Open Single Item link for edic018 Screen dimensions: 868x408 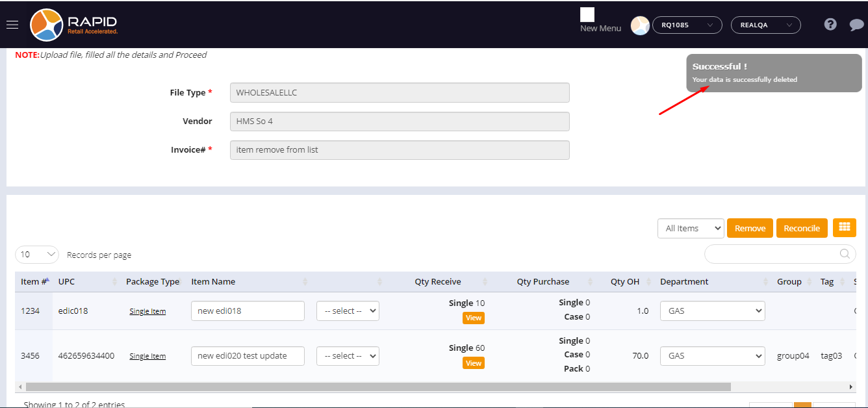click(x=147, y=311)
